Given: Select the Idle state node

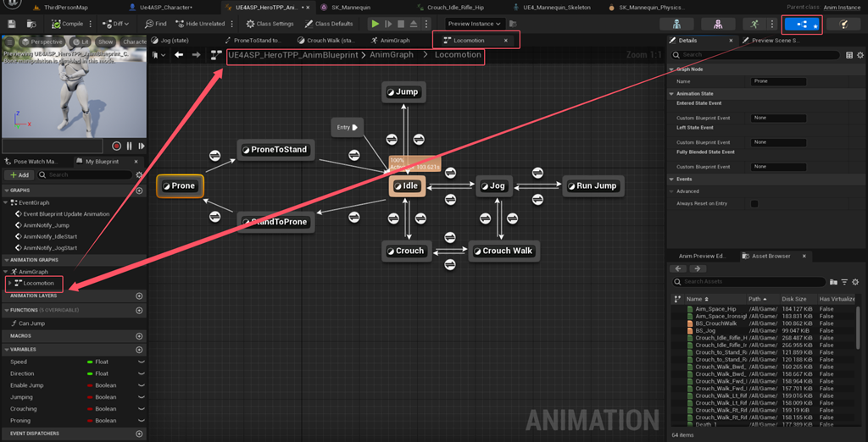Looking at the screenshot, I should pyautogui.click(x=407, y=186).
